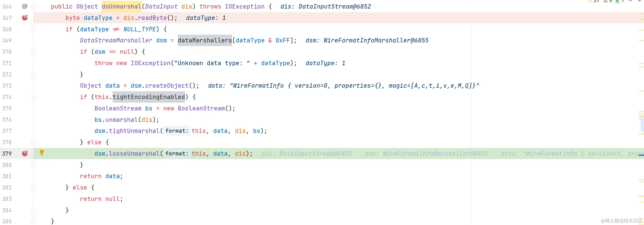Click the @ gutter icon on line 366
The image size is (644, 225).
25,6
